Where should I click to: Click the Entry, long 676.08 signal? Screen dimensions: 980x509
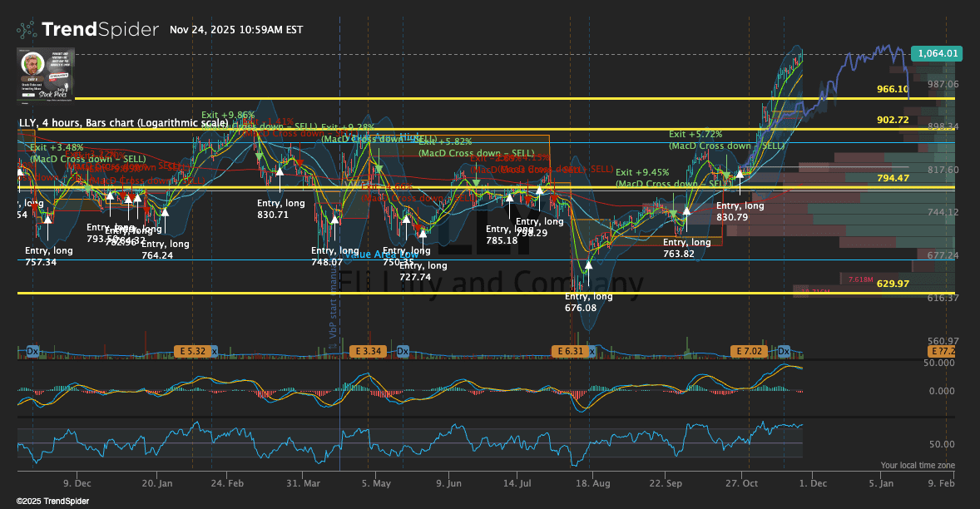click(x=588, y=302)
